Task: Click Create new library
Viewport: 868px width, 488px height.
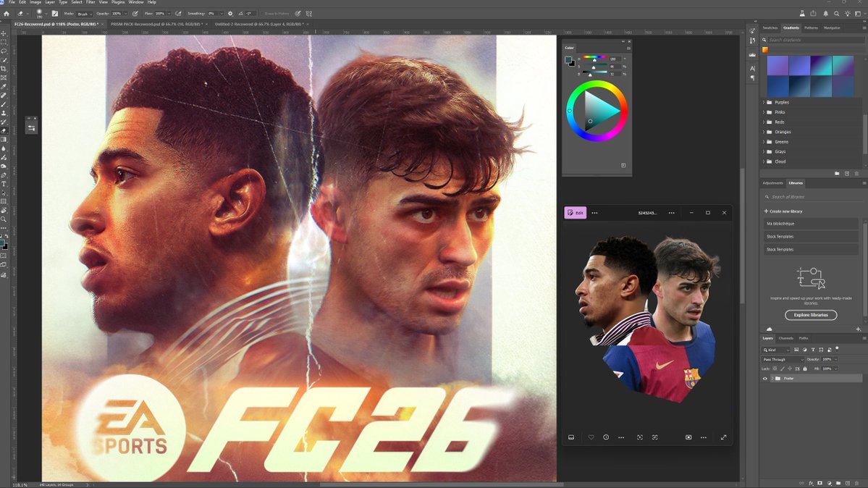Action: (783, 211)
